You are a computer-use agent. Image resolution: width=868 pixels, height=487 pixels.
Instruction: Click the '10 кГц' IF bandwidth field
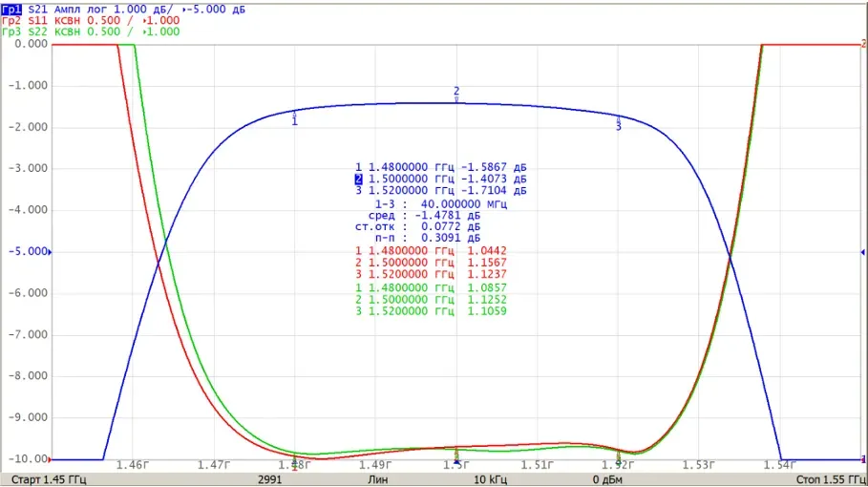coord(490,479)
